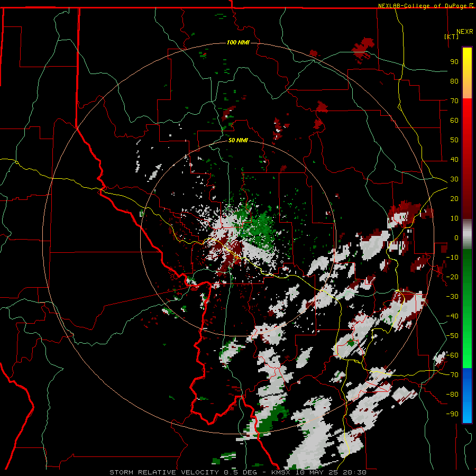The width and height of the screenshot is (476, 476).
Task: Click the KT units label above color scale
Action: click(x=452, y=36)
